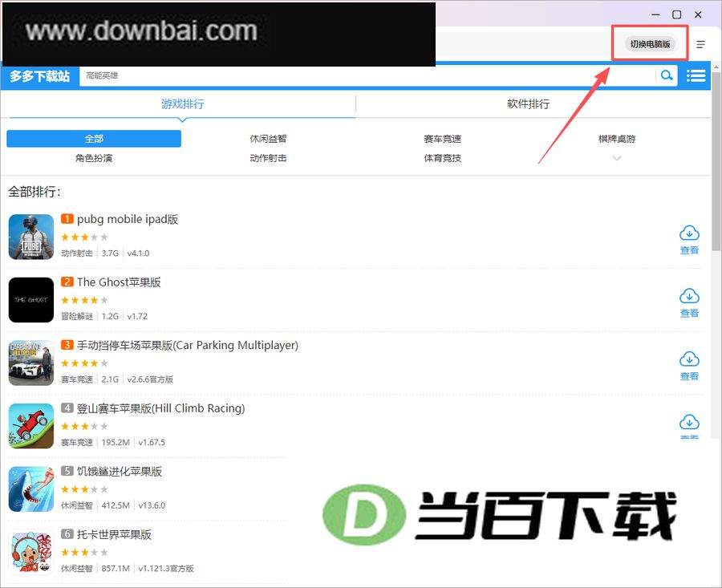This screenshot has height=588, width=722.
Task: Open the blue list menu icon
Action: 696,75
